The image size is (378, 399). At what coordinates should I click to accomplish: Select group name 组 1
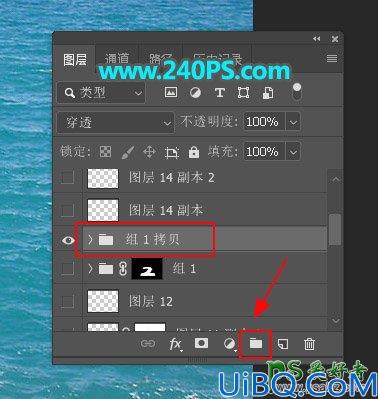184,269
